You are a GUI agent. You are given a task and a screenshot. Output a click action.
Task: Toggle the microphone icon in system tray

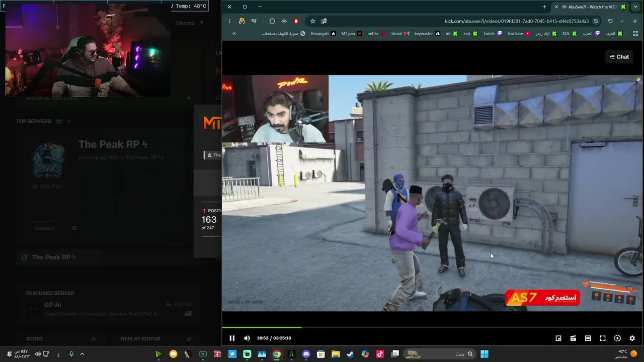[71, 354]
